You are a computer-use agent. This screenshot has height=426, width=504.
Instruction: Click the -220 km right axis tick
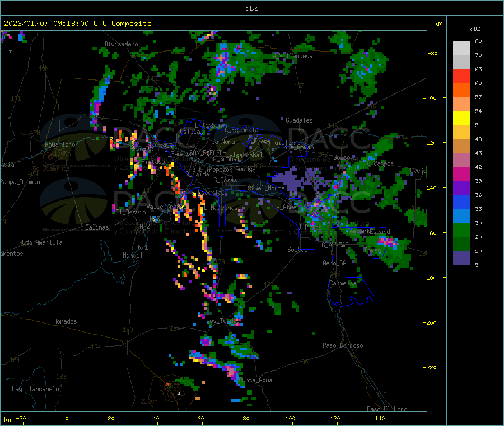pos(431,367)
